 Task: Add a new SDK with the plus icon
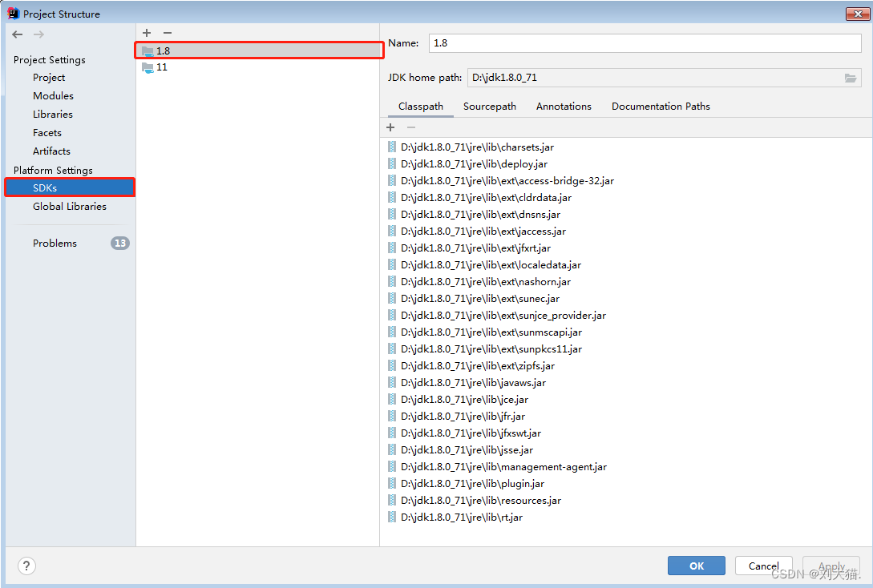click(x=147, y=33)
